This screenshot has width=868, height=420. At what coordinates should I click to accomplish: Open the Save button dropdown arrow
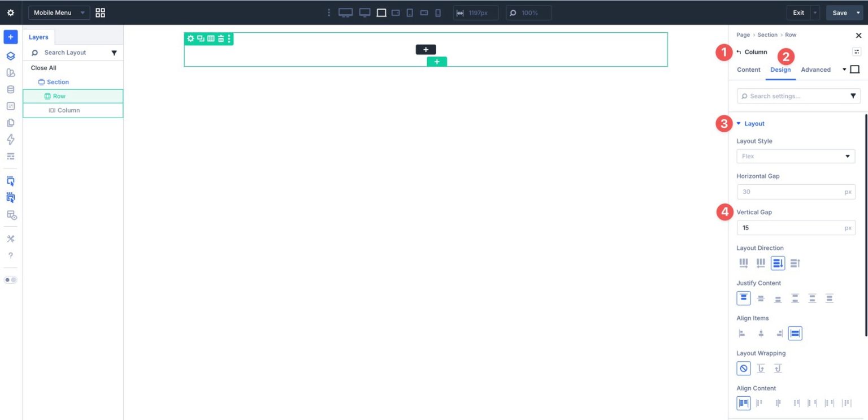click(858, 12)
